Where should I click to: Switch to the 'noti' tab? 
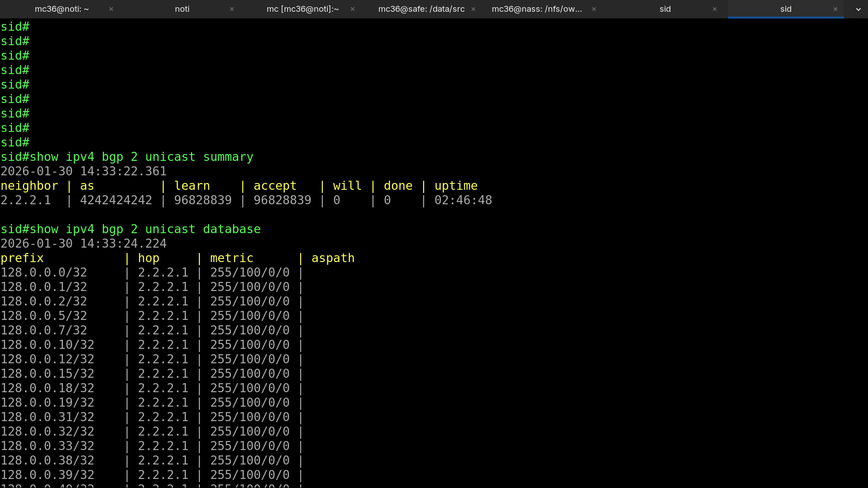tap(182, 9)
